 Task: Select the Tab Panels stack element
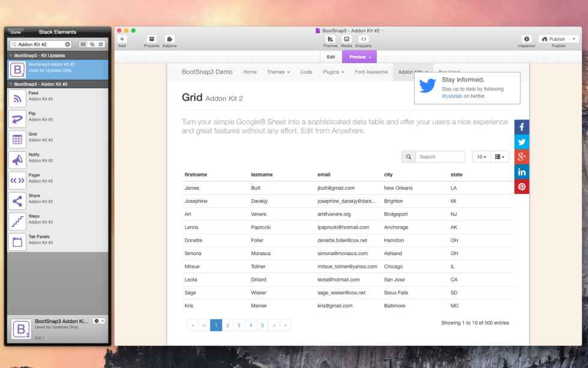(x=58, y=242)
